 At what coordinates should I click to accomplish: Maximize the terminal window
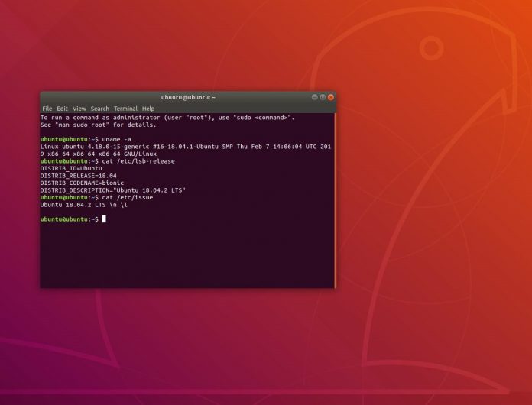323,97
